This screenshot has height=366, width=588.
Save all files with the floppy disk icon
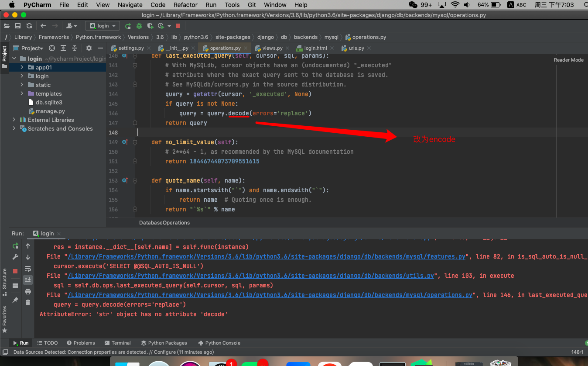pyautogui.click(x=18, y=26)
